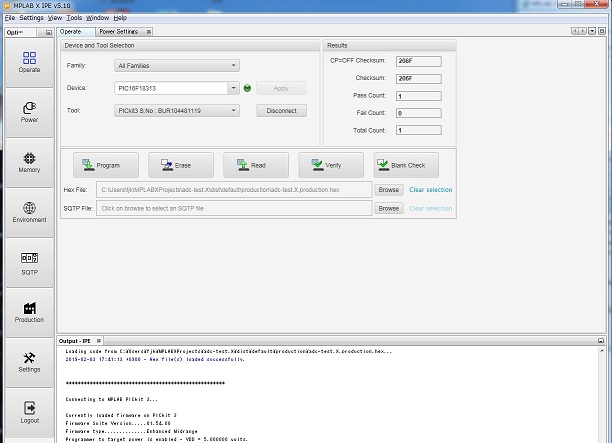This screenshot has width=613, height=443.
Task: Click the Device field PIC16F18313
Action: click(x=171, y=88)
